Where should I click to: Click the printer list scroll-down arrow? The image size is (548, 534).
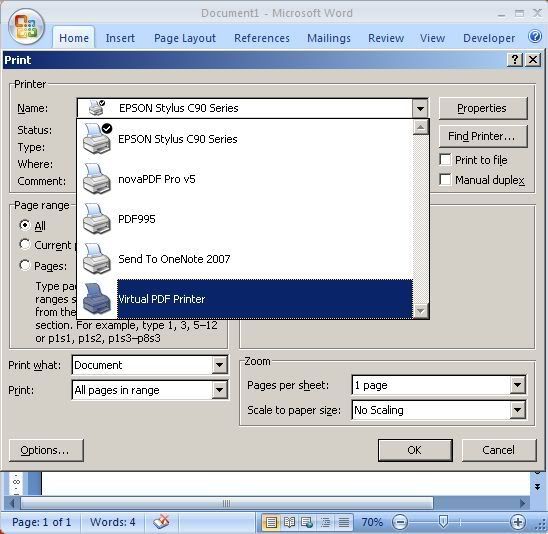pos(420,311)
